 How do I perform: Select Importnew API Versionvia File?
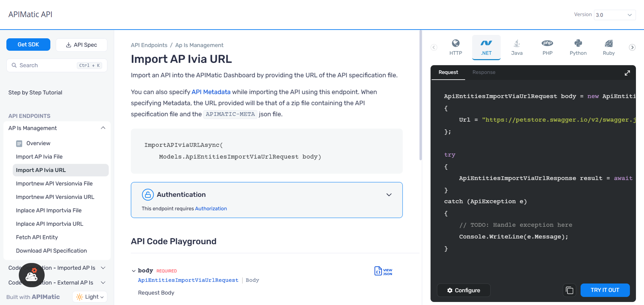point(54,184)
